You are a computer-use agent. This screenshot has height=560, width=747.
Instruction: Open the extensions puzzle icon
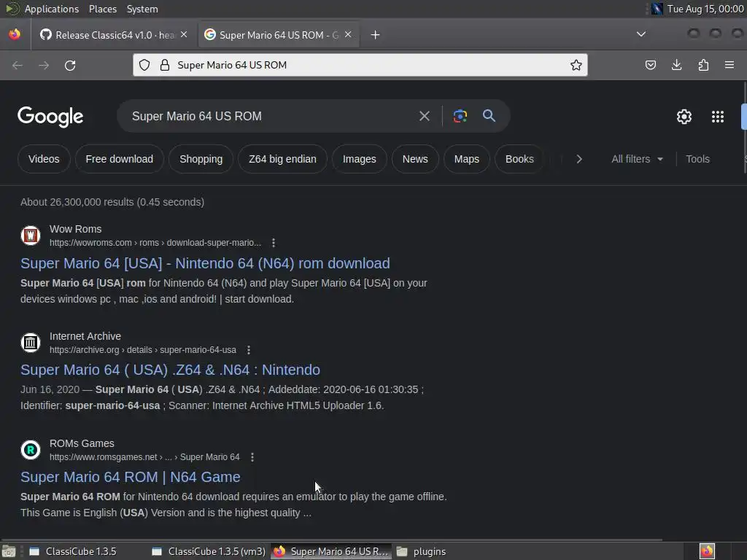pos(703,65)
